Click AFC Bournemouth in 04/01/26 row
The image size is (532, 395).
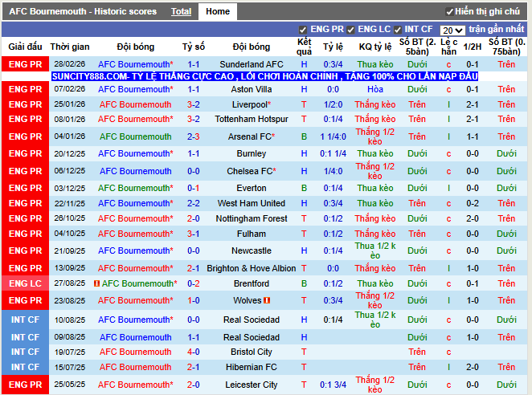click(135, 136)
